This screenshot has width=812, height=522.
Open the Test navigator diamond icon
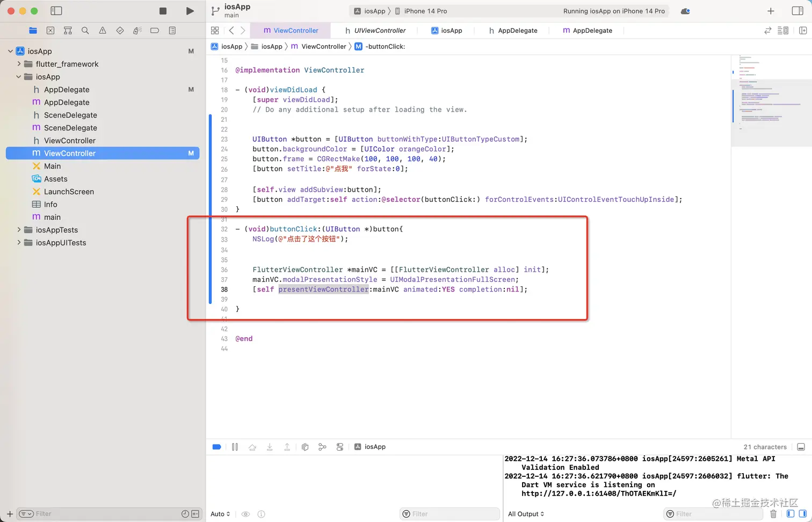point(120,31)
